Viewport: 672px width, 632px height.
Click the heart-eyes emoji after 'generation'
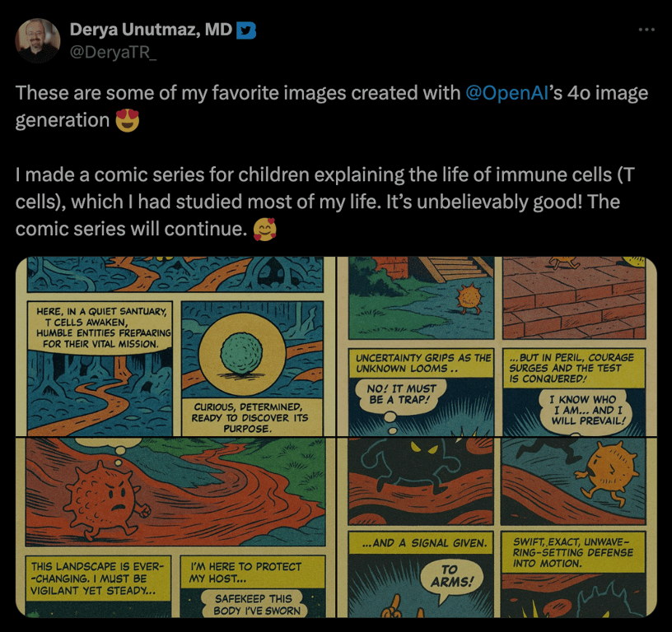128,120
